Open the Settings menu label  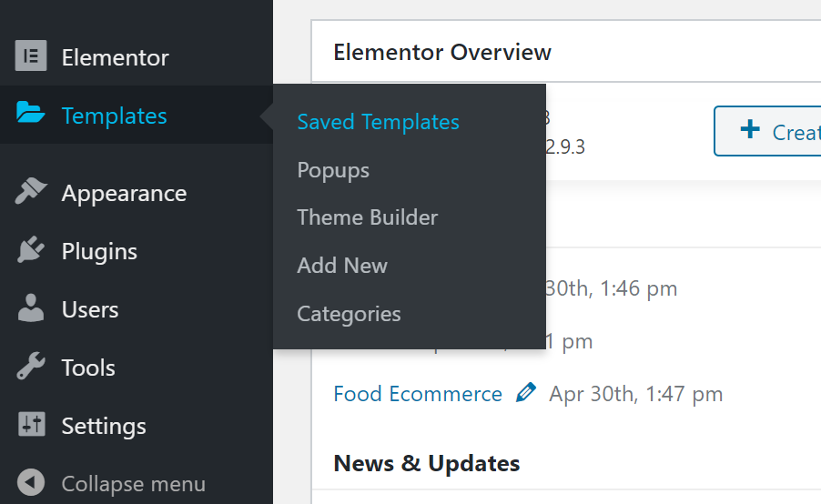pos(104,426)
